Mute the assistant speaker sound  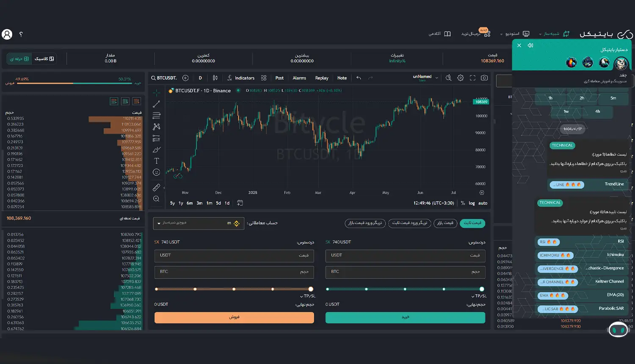click(530, 45)
